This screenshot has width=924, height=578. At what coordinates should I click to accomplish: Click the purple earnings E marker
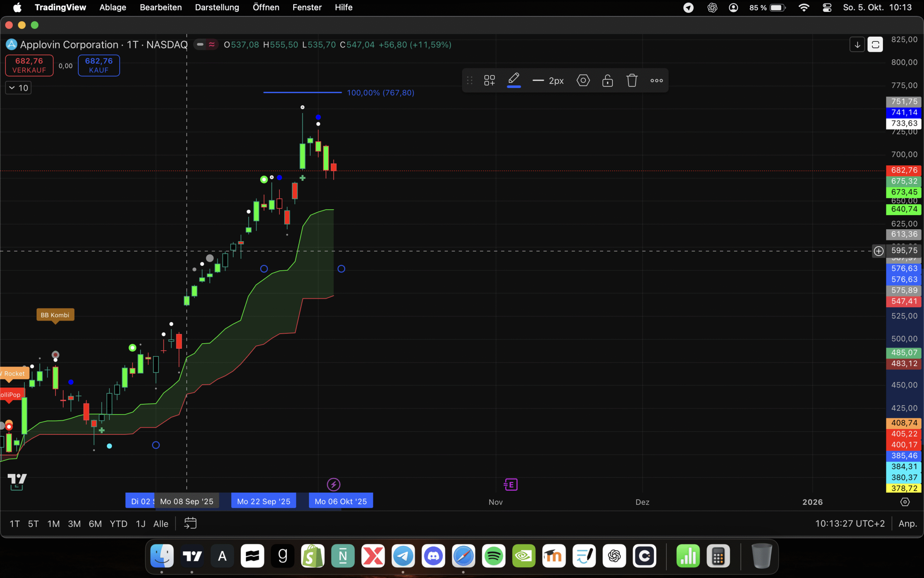pos(511,485)
